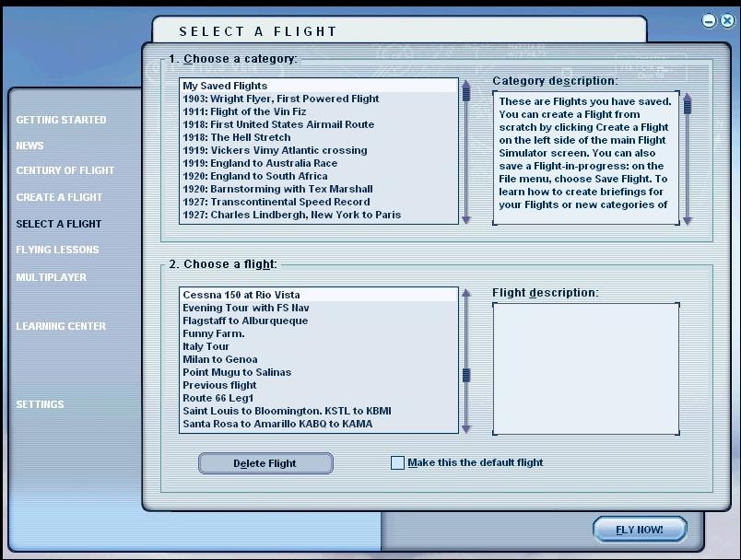Select My Saved Flights category
The width and height of the screenshot is (741, 560).
pyautogui.click(x=319, y=86)
